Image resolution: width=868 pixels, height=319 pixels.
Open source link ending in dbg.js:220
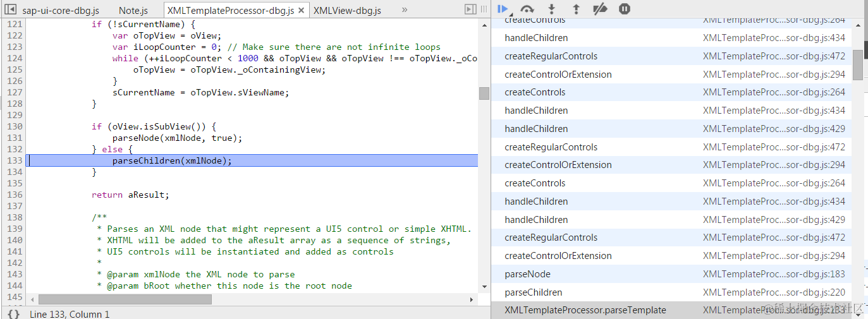[x=774, y=292]
